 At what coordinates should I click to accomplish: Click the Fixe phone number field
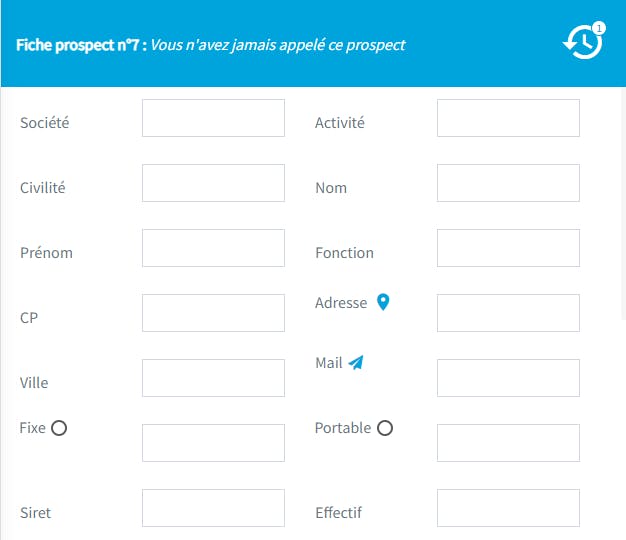click(213, 443)
